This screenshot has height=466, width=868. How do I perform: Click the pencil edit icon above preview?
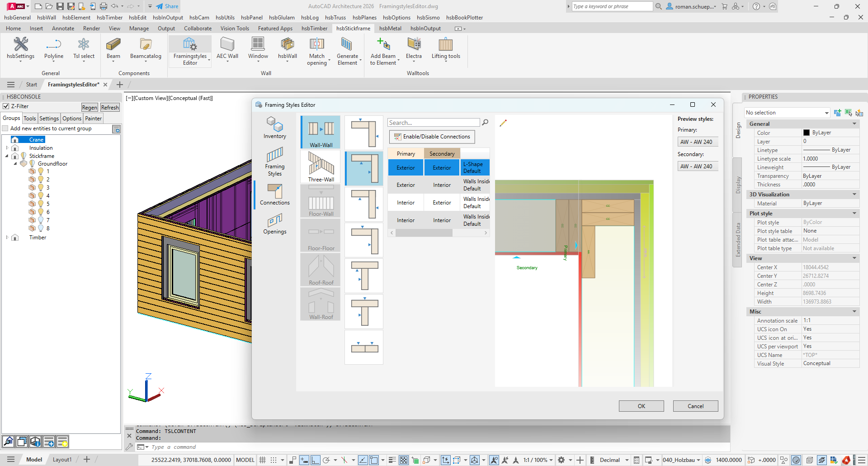point(503,123)
